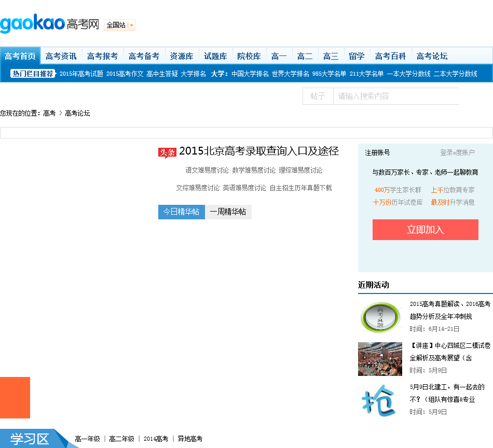The height and width of the screenshot is (448, 493).
Task: Open the 985大学名单 link
Action: (329, 74)
